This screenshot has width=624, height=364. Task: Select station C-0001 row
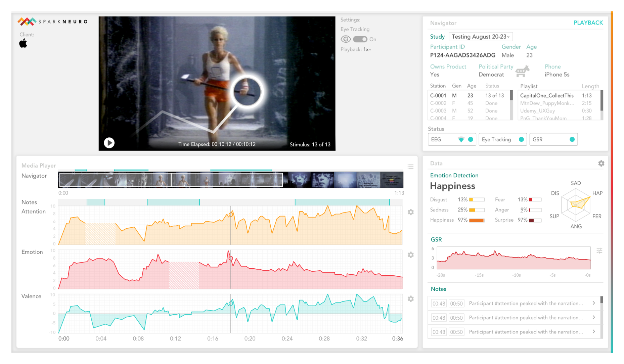point(469,95)
